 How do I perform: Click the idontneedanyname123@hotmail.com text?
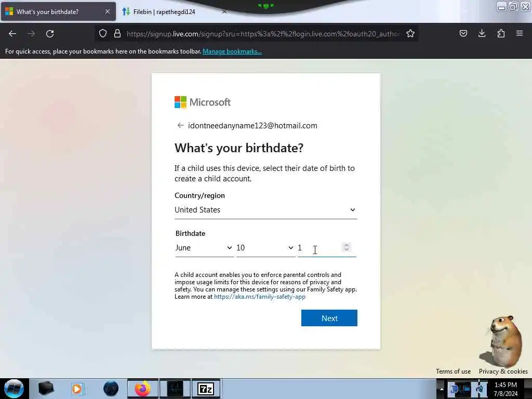[253, 126]
